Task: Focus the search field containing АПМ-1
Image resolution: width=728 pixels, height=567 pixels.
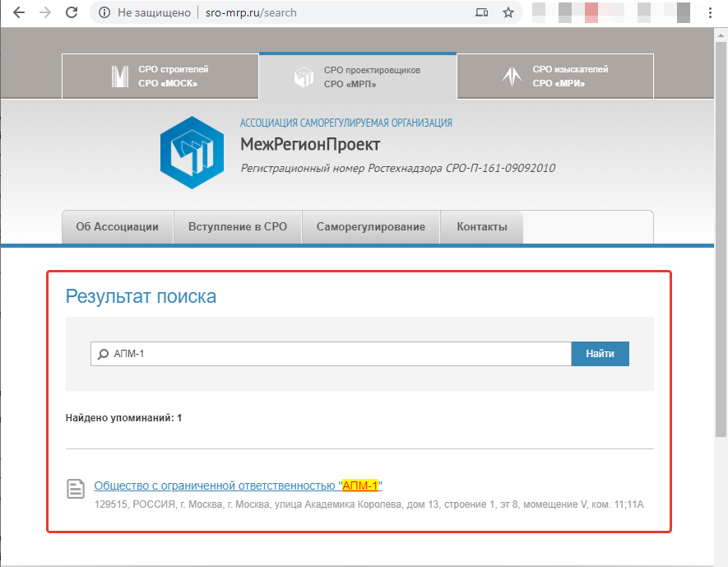Action: coord(331,354)
